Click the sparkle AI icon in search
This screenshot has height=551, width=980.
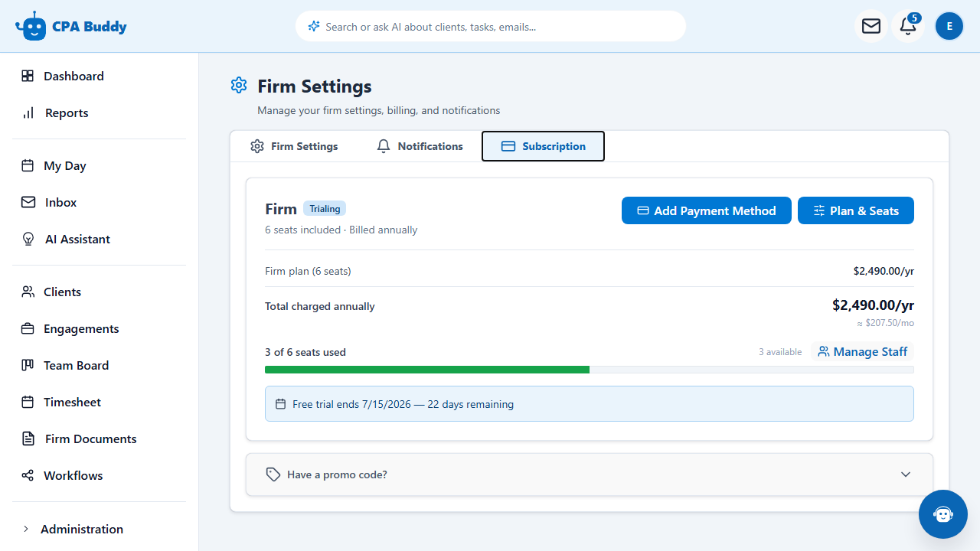pos(313,26)
